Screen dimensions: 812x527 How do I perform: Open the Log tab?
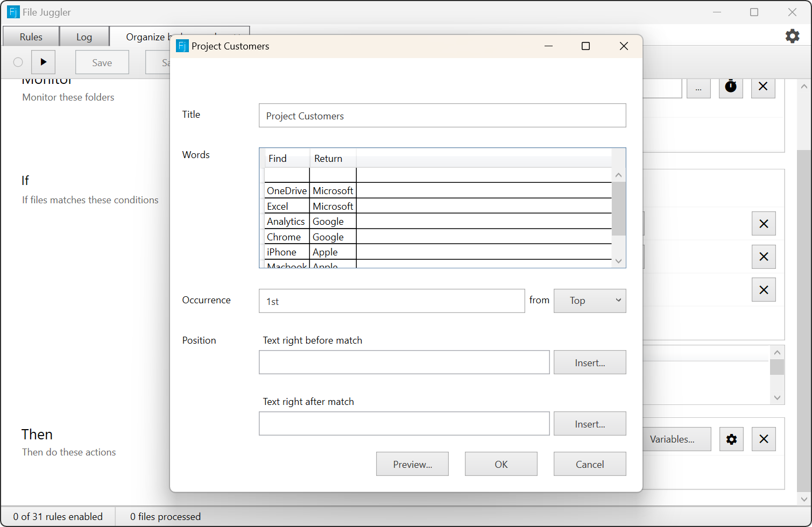(84, 37)
